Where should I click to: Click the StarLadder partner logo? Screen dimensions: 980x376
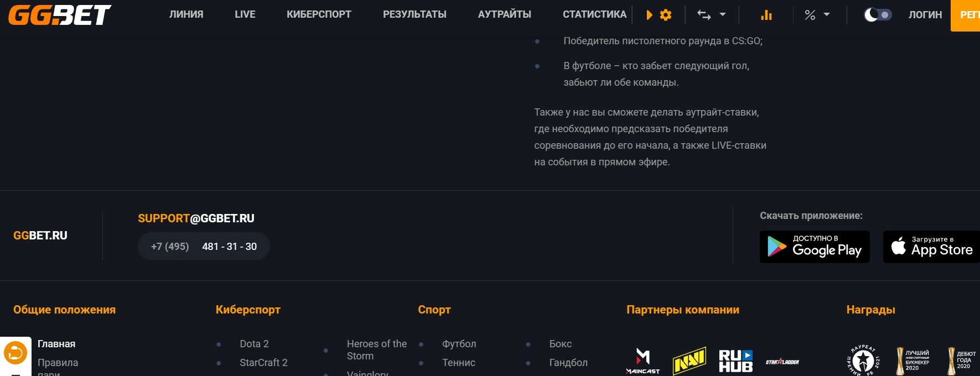click(782, 362)
